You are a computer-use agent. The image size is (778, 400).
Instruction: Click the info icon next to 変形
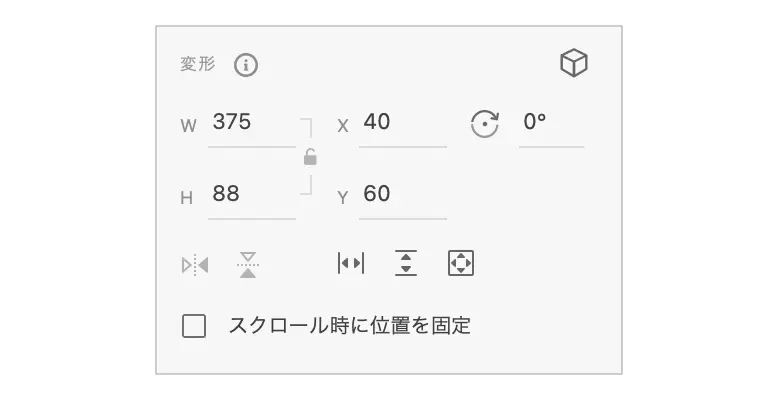click(246, 66)
